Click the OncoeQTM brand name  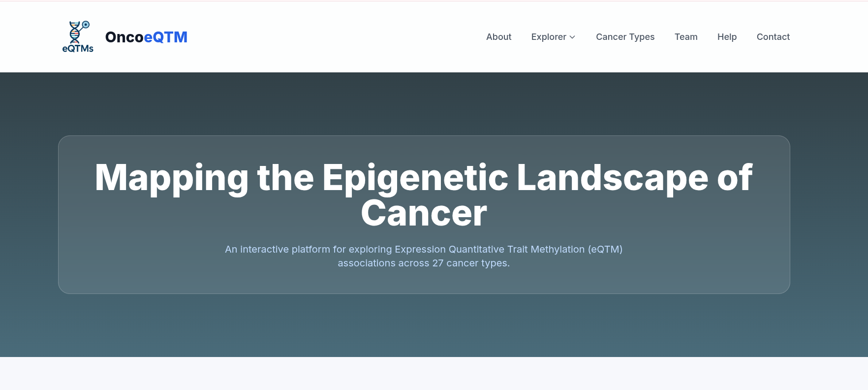[x=146, y=37]
